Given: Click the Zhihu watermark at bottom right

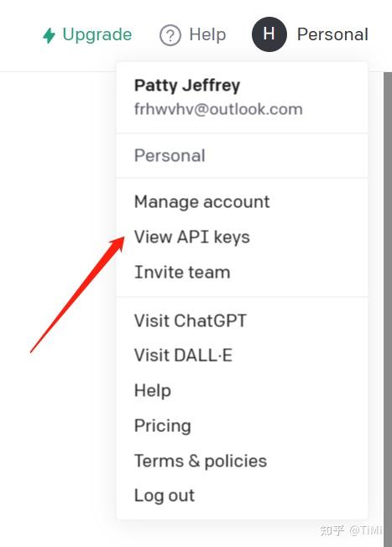Looking at the screenshot, I should pos(351,530).
